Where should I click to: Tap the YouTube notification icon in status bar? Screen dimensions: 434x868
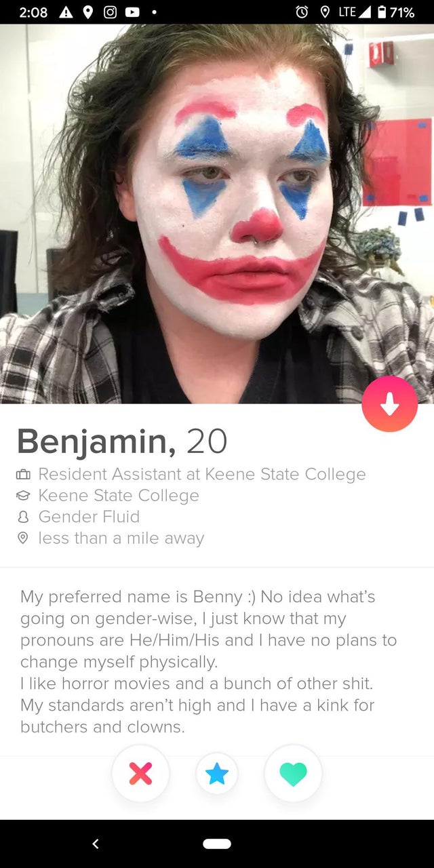pos(132,12)
